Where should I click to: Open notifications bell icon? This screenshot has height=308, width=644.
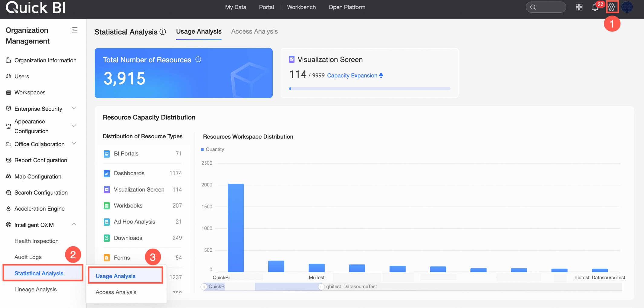pyautogui.click(x=595, y=7)
